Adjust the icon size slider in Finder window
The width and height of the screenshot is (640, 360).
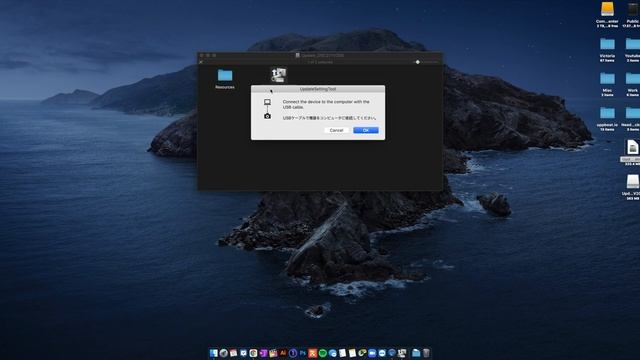pos(418,62)
